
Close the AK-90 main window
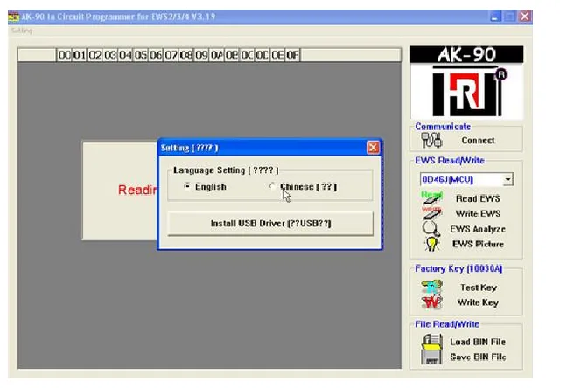coord(525,17)
